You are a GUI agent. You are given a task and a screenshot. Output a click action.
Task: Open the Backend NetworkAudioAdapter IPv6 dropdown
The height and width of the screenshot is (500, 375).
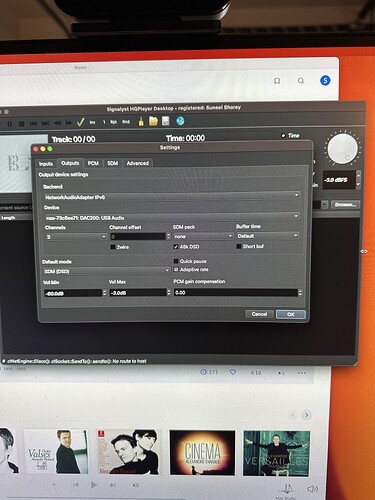pos(172,197)
